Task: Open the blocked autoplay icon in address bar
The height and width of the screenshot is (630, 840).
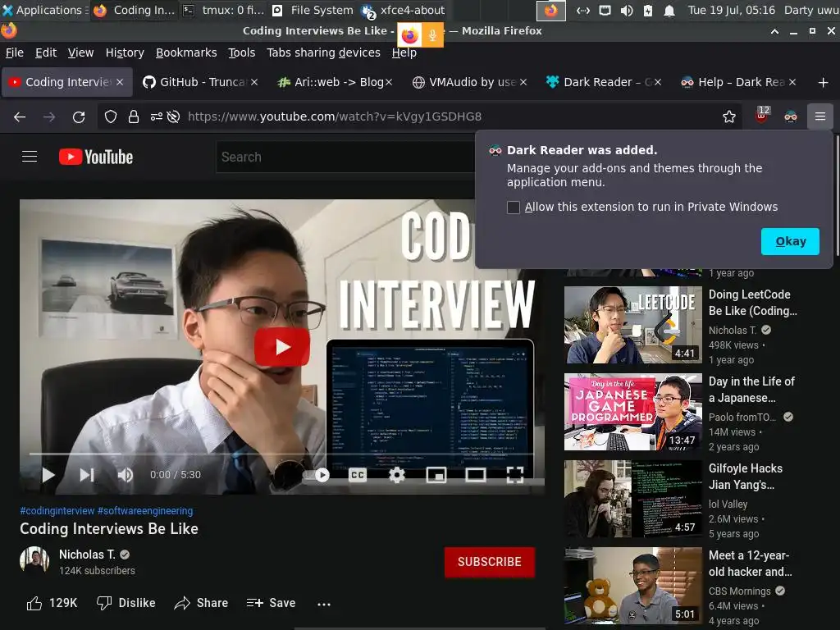Action: pyautogui.click(x=173, y=116)
